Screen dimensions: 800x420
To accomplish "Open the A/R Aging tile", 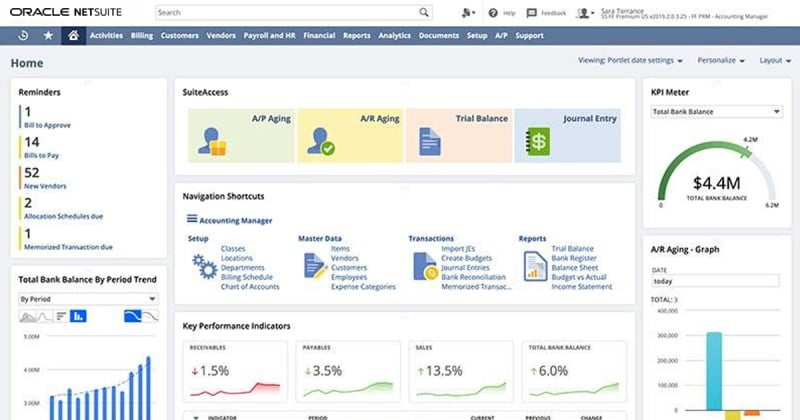I will 351,135.
